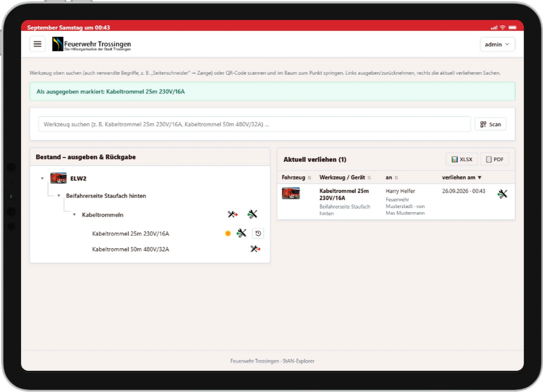
Task: Collapse Beifahrerseite Staufach hinten node
Action: [59, 196]
